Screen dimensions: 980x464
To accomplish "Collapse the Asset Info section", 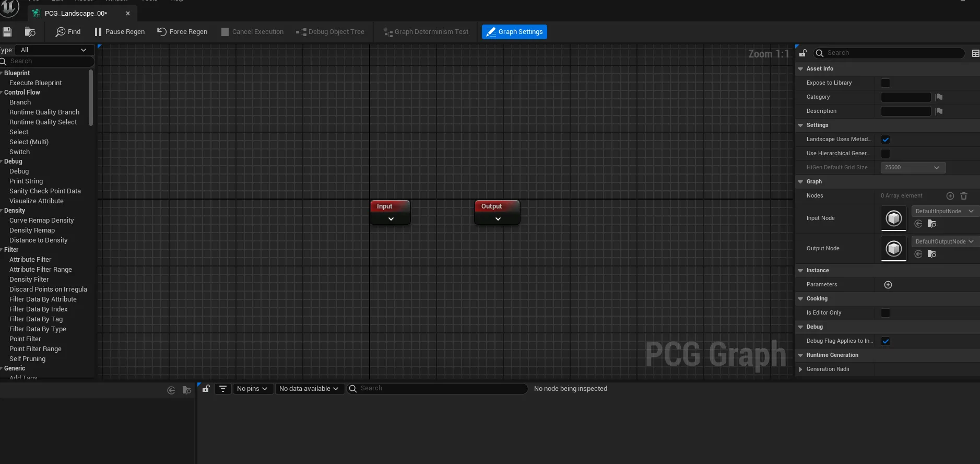I will pos(800,69).
